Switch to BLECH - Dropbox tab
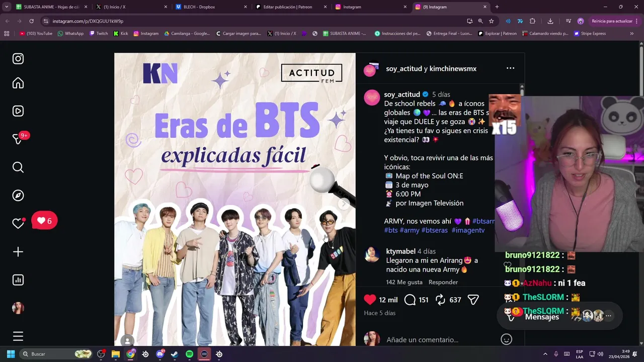Image resolution: width=644 pixels, height=362 pixels. click(210, 7)
